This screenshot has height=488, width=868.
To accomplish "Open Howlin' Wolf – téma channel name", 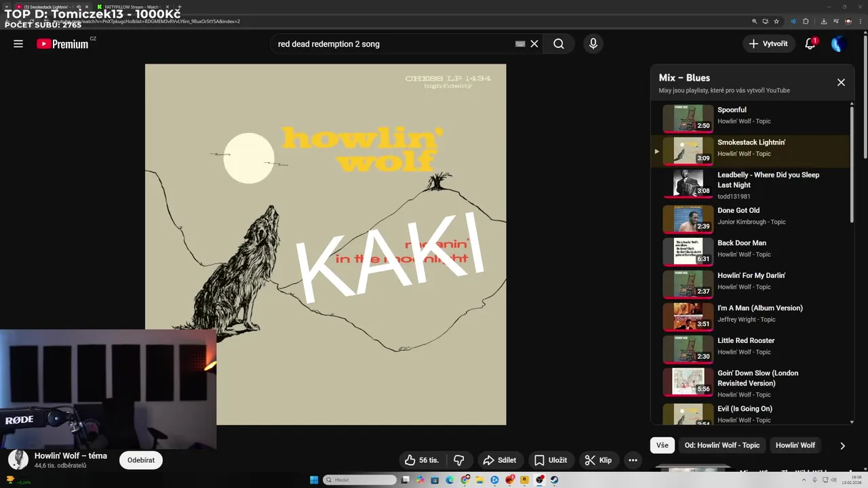I will [x=71, y=455].
